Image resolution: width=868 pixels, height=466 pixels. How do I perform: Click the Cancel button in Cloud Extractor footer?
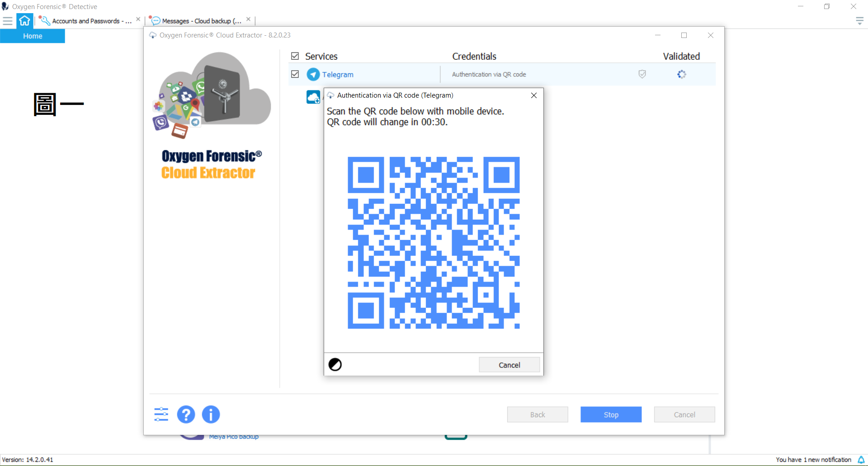coord(684,414)
